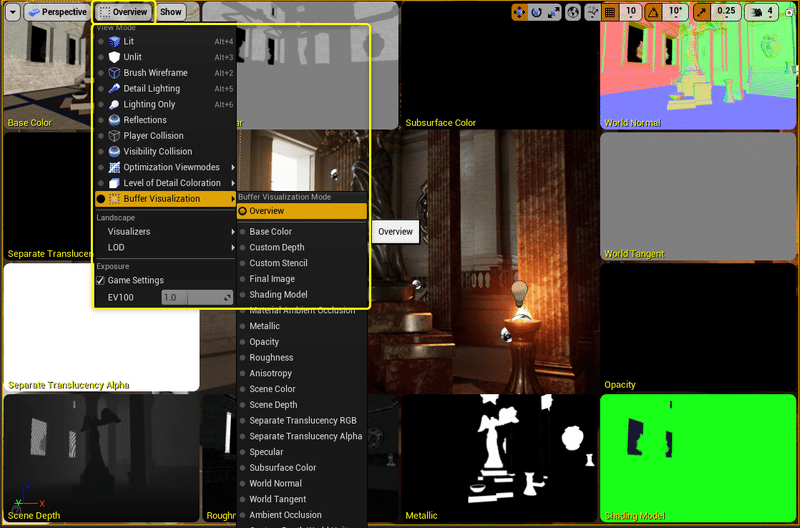Select Final Image buffer visualization
Screen dimensions: 800x528
(x=302, y=279)
